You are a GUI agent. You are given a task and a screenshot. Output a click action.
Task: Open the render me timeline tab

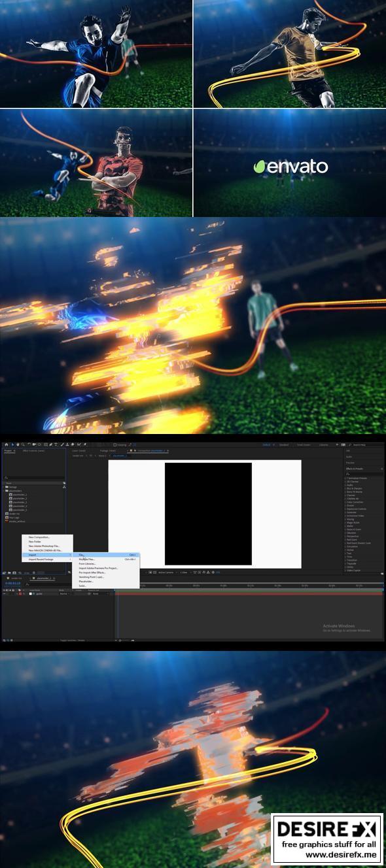(x=16, y=578)
